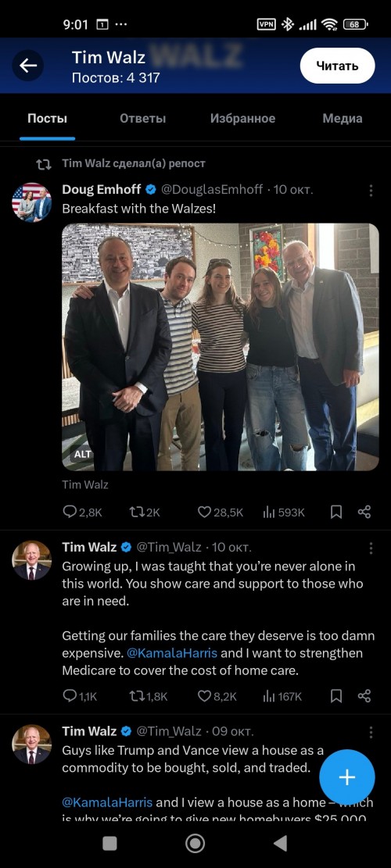Repost Doug Emhoff's post showing 2K reposts

point(144,512)
